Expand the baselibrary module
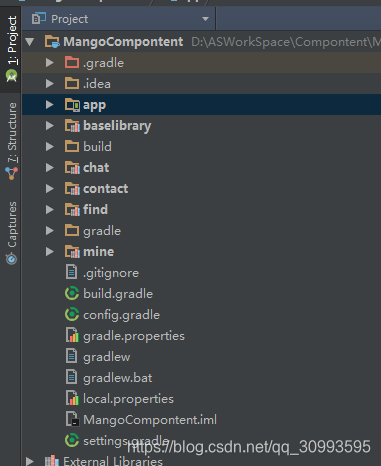Viewport: 381px width, 466px height. click(50, 126)
